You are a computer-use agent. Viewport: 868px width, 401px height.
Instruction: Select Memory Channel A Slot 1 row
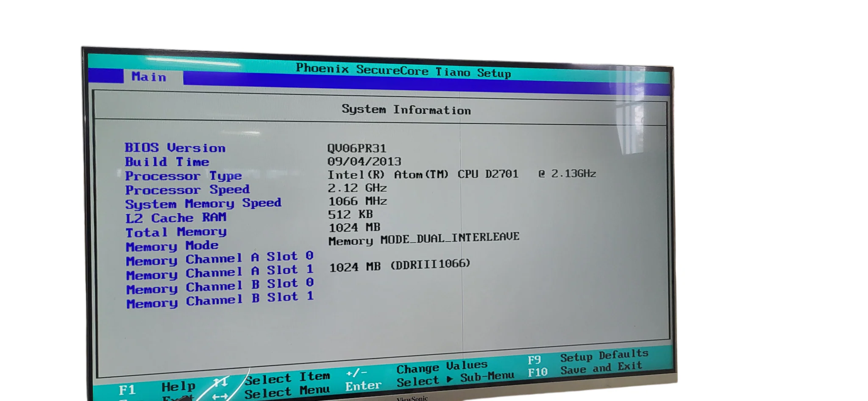point(220,272)
